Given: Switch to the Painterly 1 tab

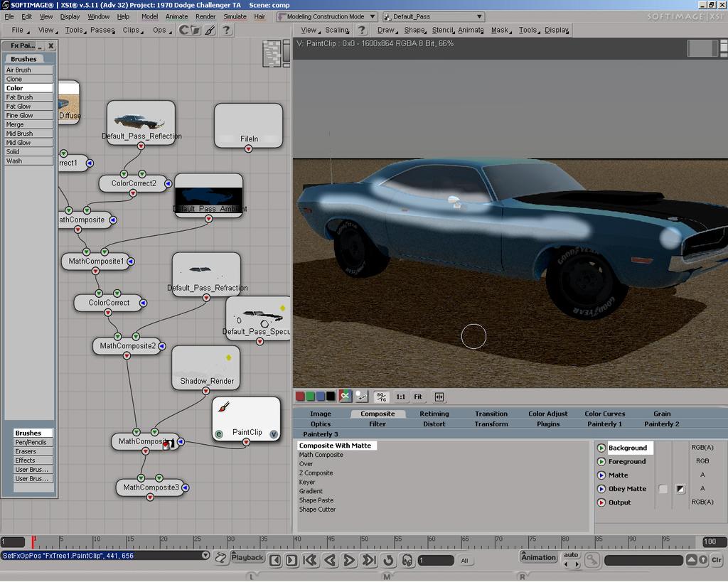Looking at the screenshot, I should 604,424.
